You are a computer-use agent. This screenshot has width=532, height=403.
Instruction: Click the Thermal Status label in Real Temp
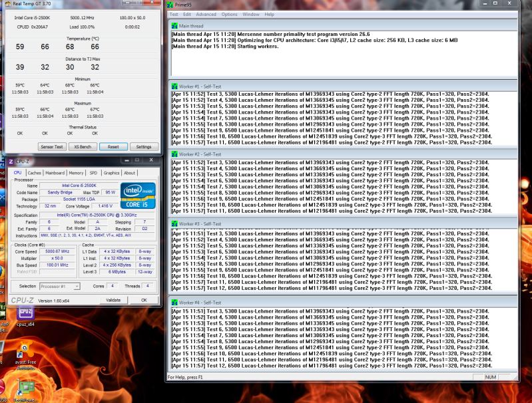tap(83, 127)
